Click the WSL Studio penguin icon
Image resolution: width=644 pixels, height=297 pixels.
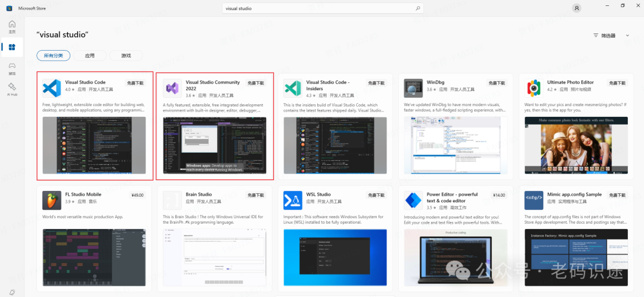click(x=293, y=200)
